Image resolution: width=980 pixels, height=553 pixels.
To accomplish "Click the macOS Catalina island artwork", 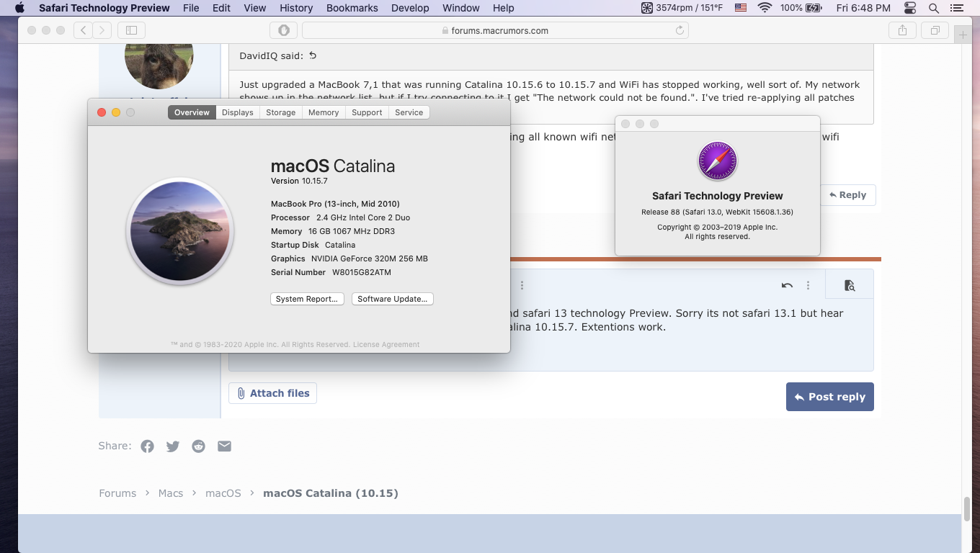I will (180, 232).
